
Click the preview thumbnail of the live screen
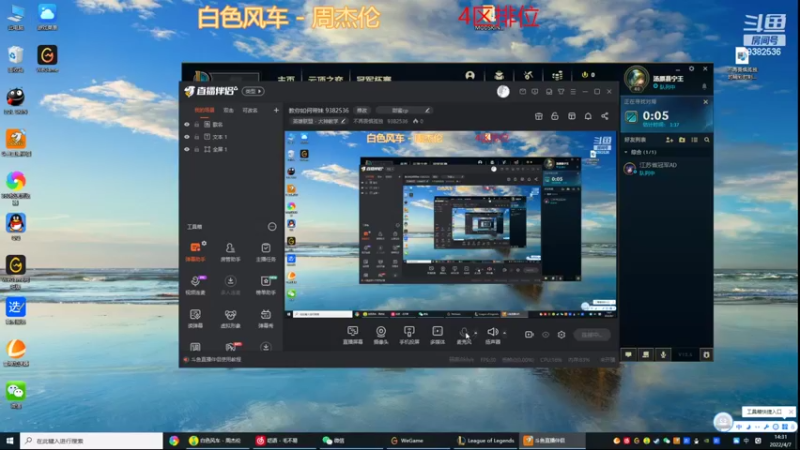(451, 224)
